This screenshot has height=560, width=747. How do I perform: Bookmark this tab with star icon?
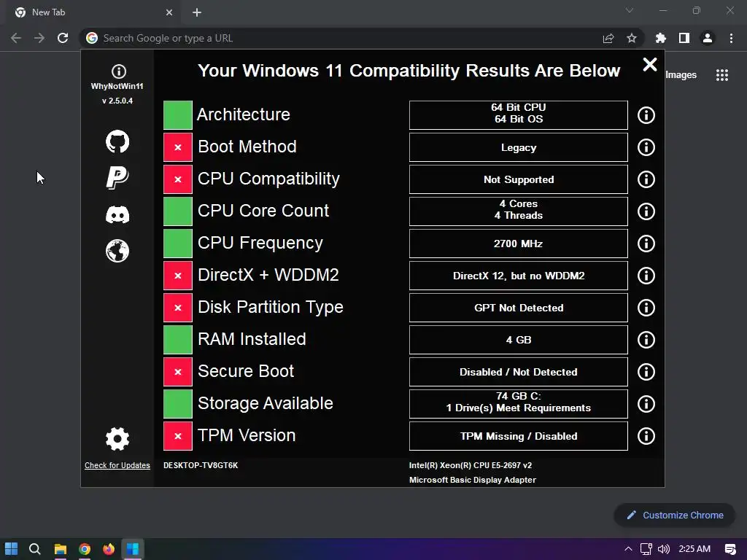pyautogui.click(x=632, y=38)
